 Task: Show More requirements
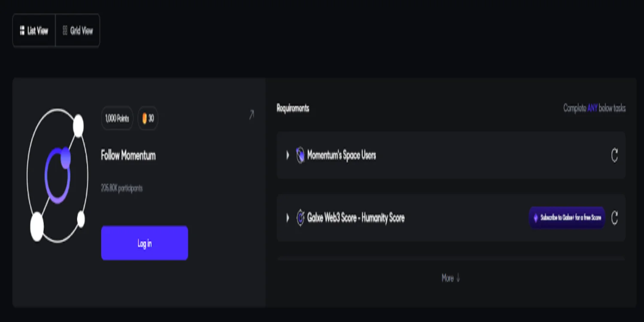(x=451, y=278)
